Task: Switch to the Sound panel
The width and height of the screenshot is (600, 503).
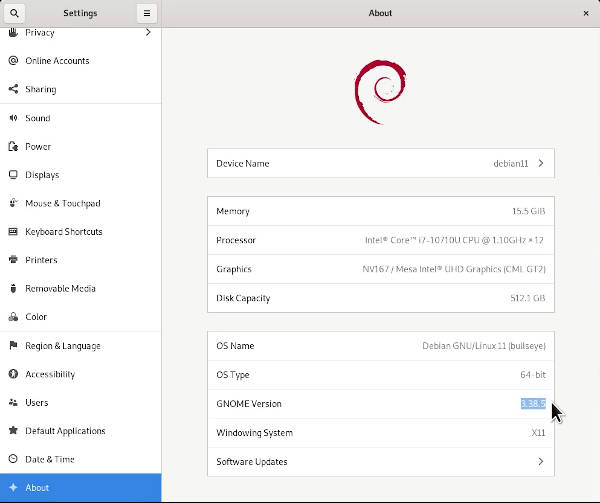Action: pyautogui.click(x=80, y=118)
